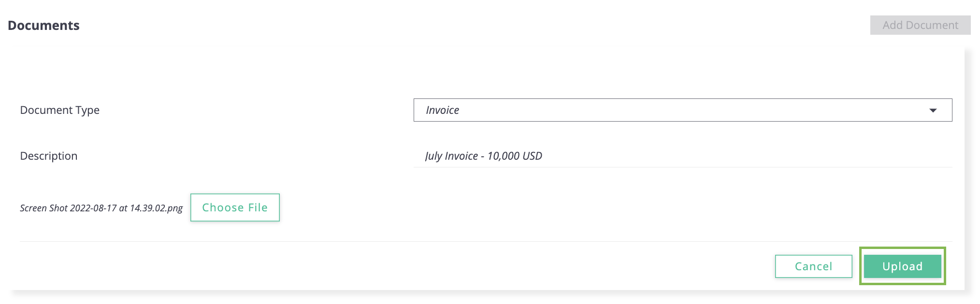Image resolution: width=980 pixels, height=304 pixels.
Task: Click the Documents section heading
Action: 43,26
